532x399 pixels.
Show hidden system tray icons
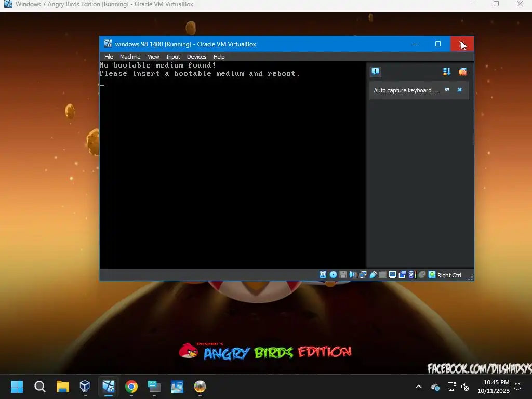pos(419,387)
